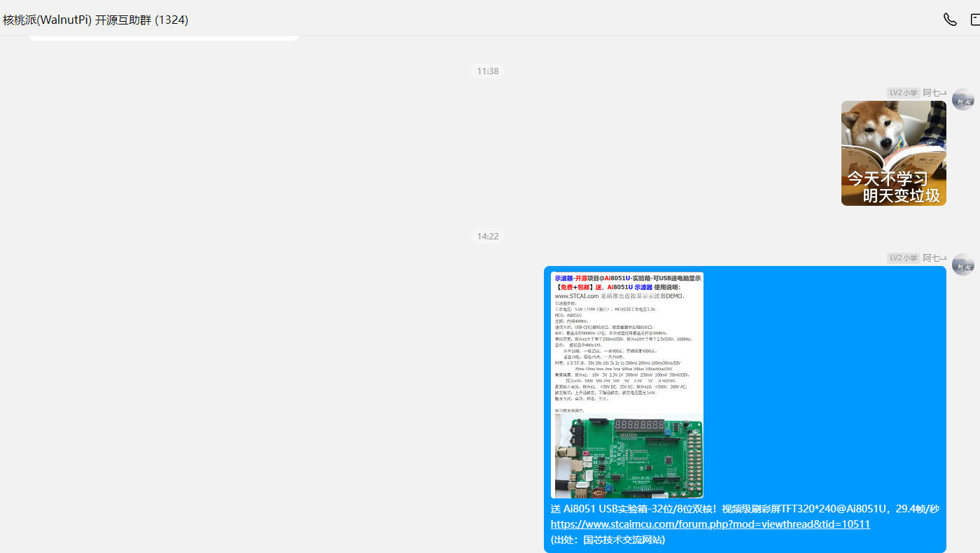Click the source note 出处：国芯技术交流网站
The image size is (980, 553).
tap(608, 540)
